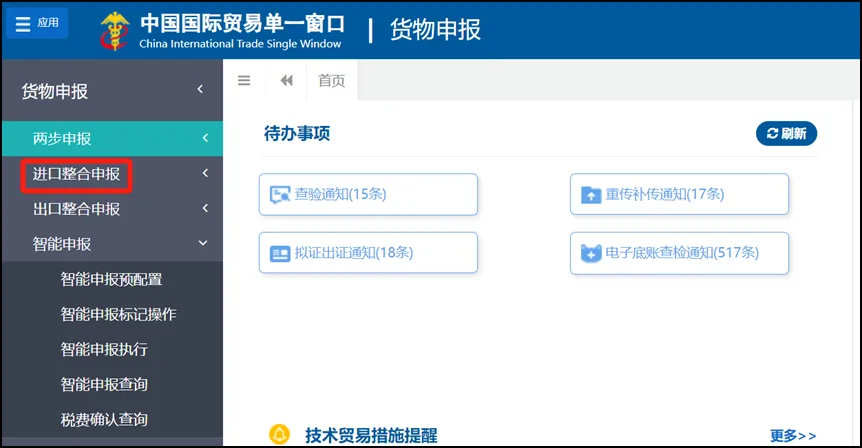
Task: Toggle sidebar with the three-line icon
Action: (x=244, y=81)
